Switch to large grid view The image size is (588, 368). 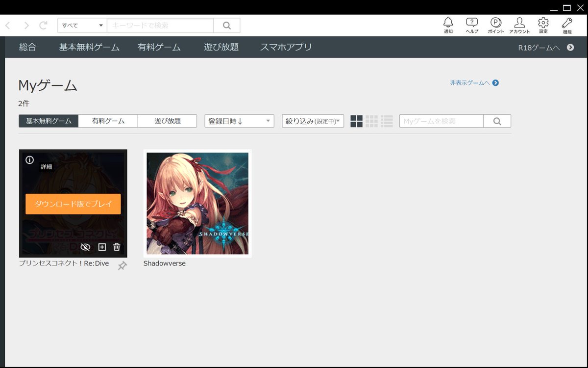pos(357,121)
